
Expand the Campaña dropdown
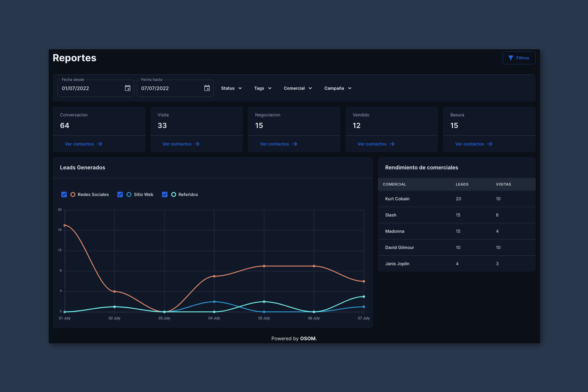338,88
